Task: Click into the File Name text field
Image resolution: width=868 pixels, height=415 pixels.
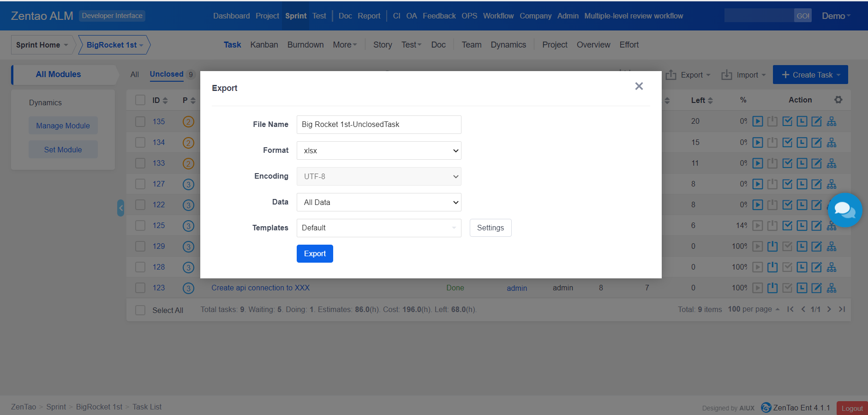Action: pos(378,125)
